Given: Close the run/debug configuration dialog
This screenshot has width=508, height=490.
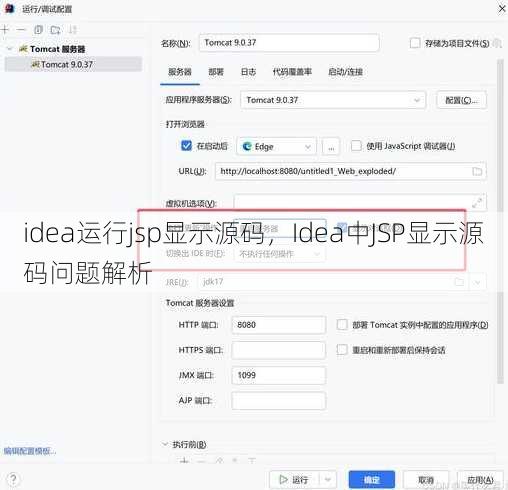Looking at the screenshot, I should 502,9.
